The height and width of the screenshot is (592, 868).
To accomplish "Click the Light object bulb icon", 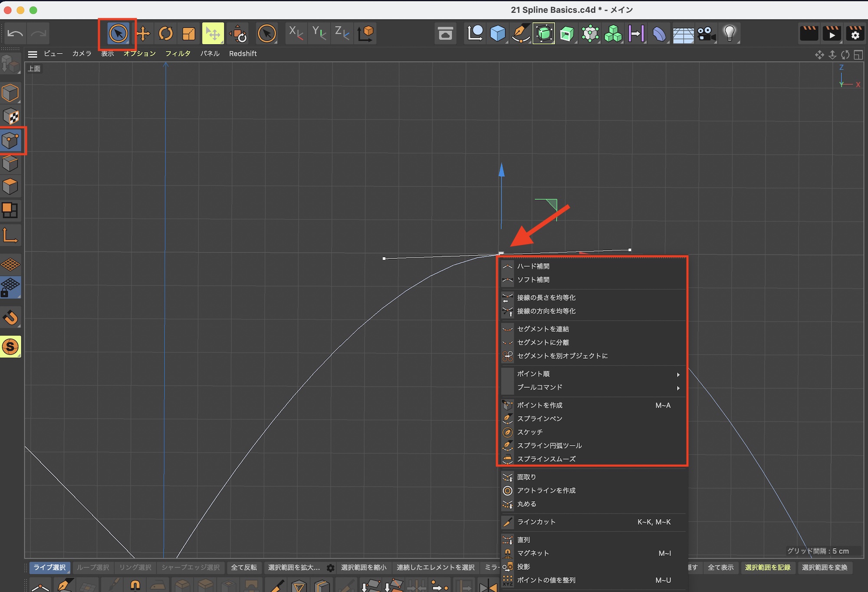I will [x=730, y=33].
